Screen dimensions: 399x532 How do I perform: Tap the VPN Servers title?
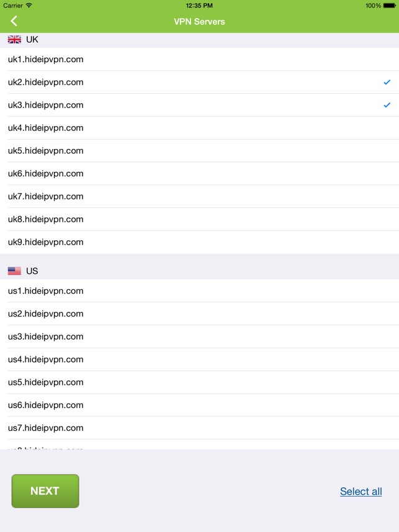pyautogui.click(x=199, y=22)
